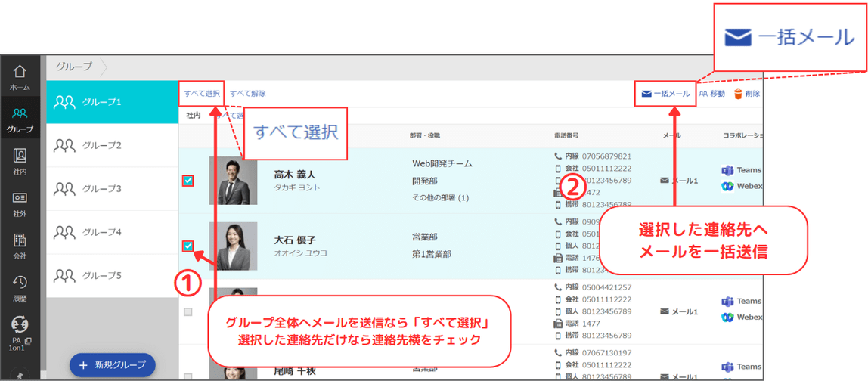868x381 pixels.
Task: Launch the PA 1on1 sidebar icon
Action: (20, 324)
